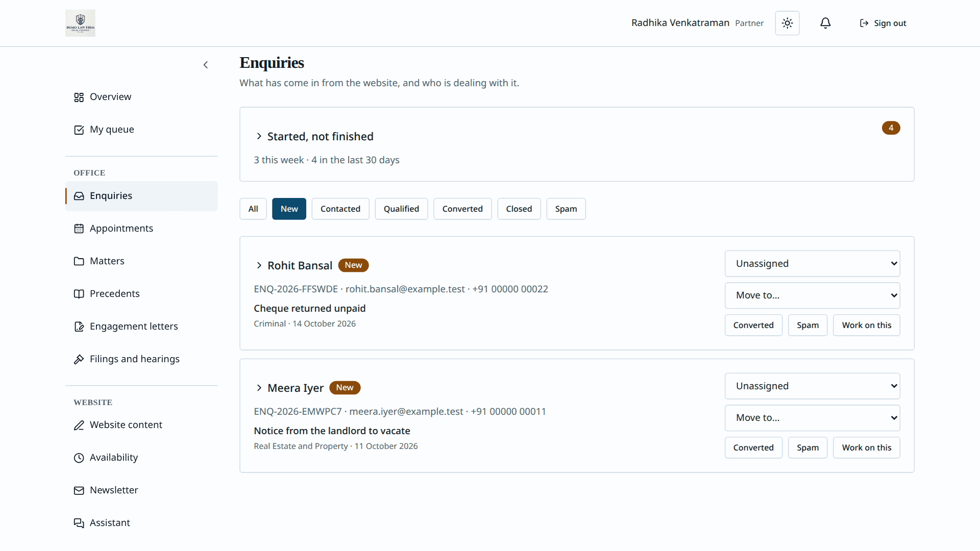Click the Sign out arrow icon

pyautogui.click(x=864, y=23)
